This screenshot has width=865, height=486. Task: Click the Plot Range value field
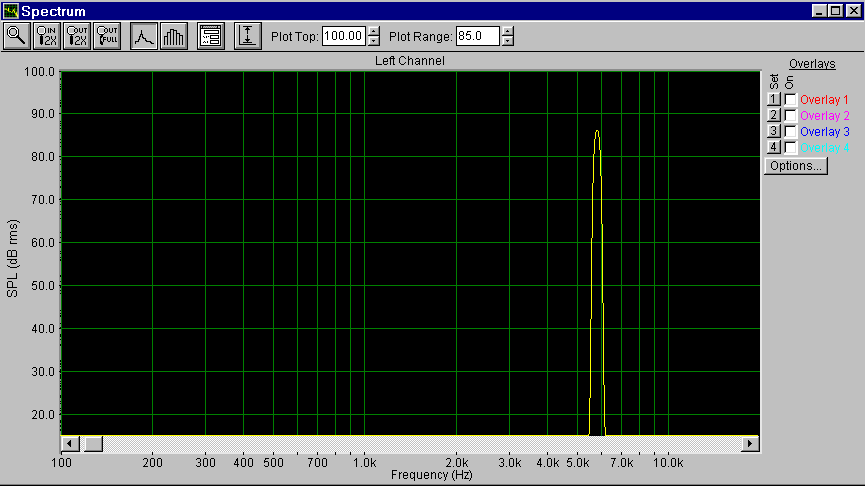coord(478,36)
